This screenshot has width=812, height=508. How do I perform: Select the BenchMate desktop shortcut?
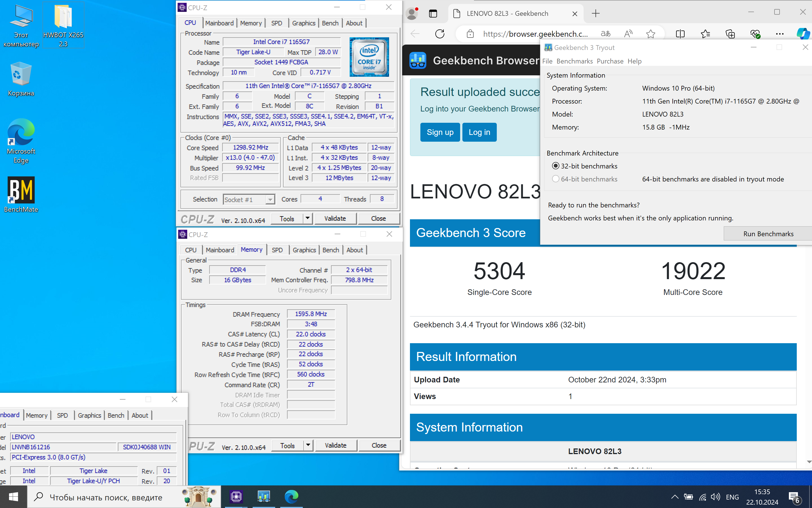[x=21, y=194]
